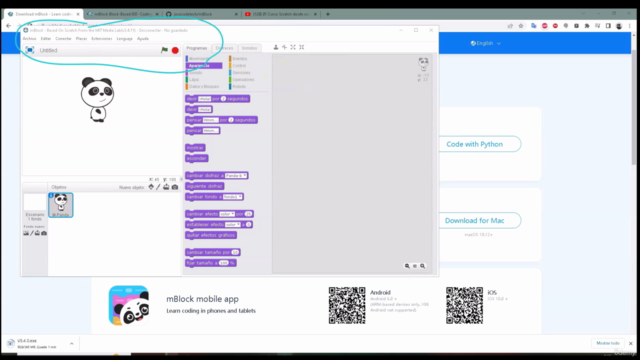This screenshot has width=640, height=360.
Task: Click the esconder block
Action: click(x=196, y=158)
